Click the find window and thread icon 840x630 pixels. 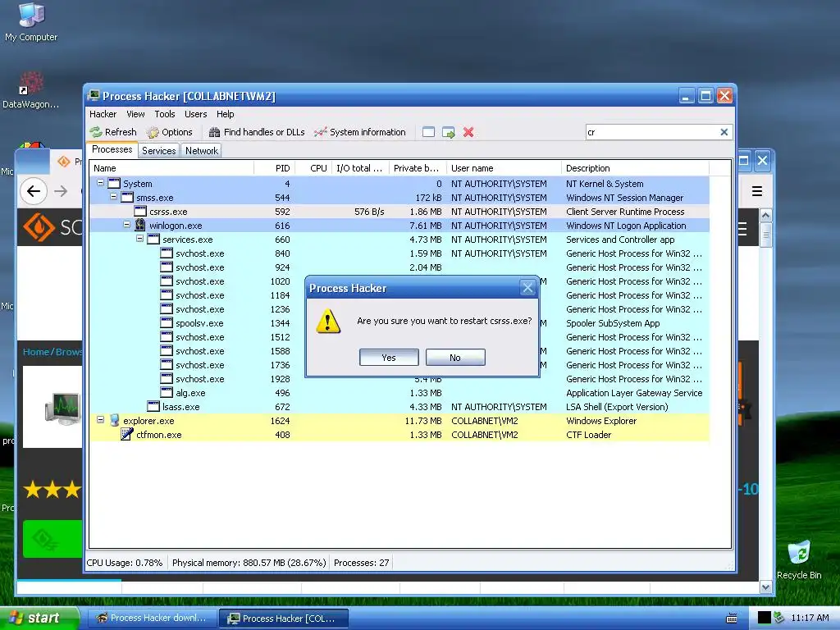tap(449, 132)
